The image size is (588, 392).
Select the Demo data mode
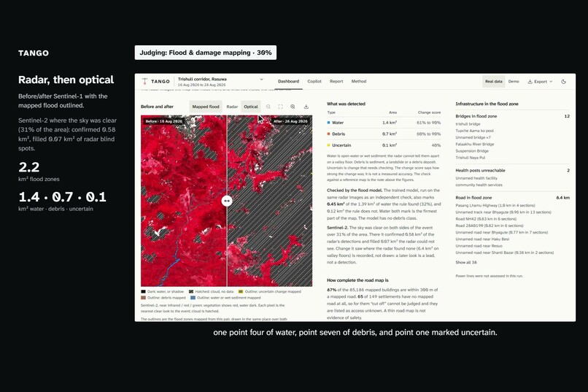(x=514, y=82)
